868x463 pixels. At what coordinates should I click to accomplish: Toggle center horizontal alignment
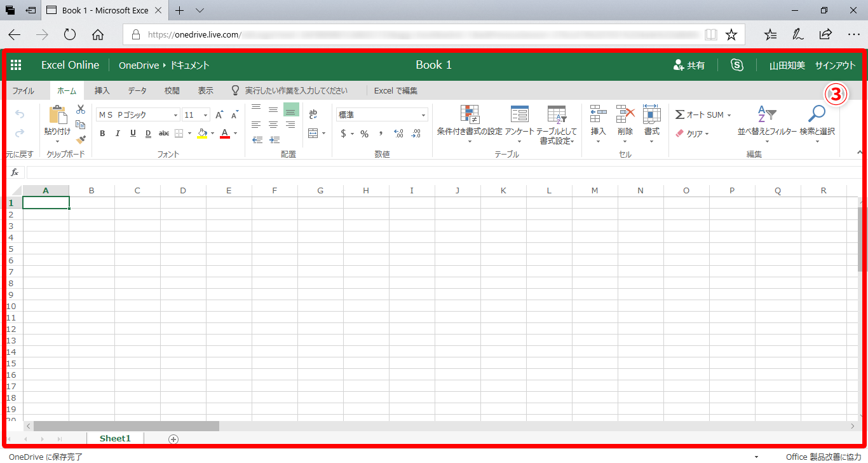click(273, 125)
